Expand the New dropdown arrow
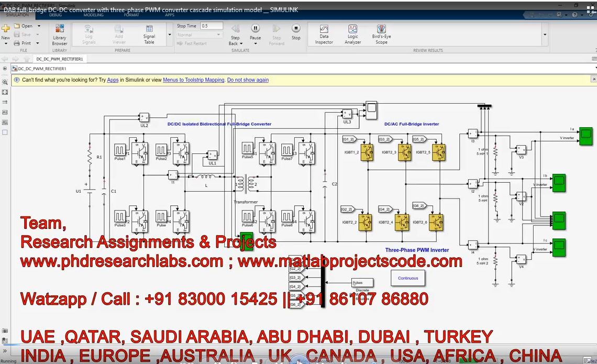This screenshot has width=597, height=364. 6,43
